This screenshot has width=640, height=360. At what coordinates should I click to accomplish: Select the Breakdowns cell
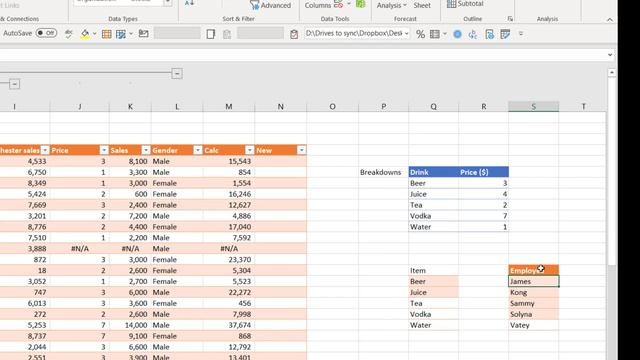(383, 172)
